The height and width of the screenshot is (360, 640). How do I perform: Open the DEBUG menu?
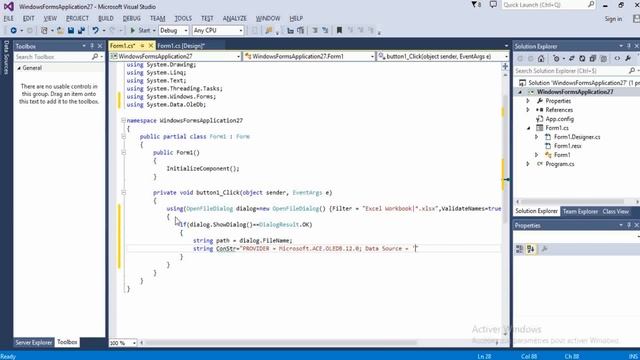click(x=131, y=18)
